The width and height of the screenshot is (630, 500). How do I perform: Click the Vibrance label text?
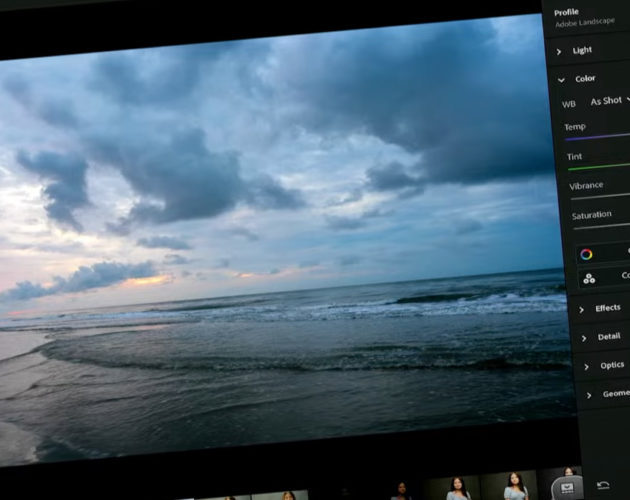coord(586,186)
